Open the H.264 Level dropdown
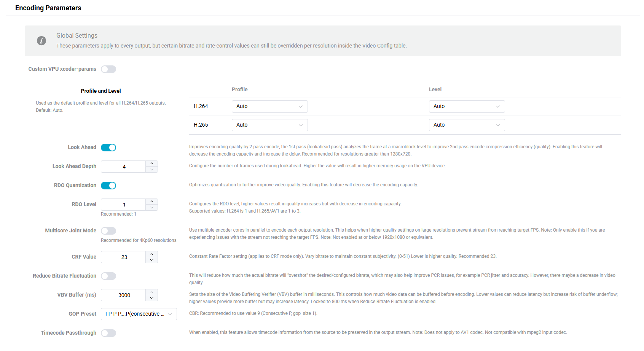 (x=467, y=106)
